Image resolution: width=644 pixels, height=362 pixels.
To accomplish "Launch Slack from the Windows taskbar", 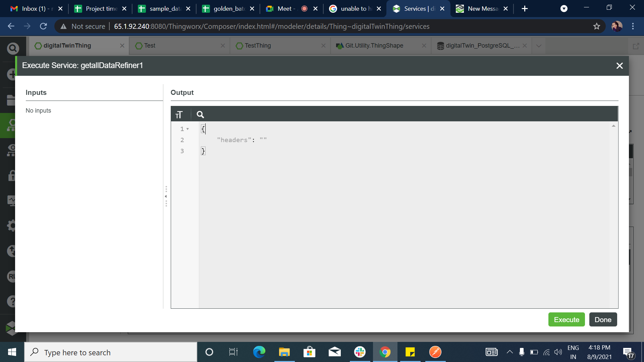I will pos(360,352).
